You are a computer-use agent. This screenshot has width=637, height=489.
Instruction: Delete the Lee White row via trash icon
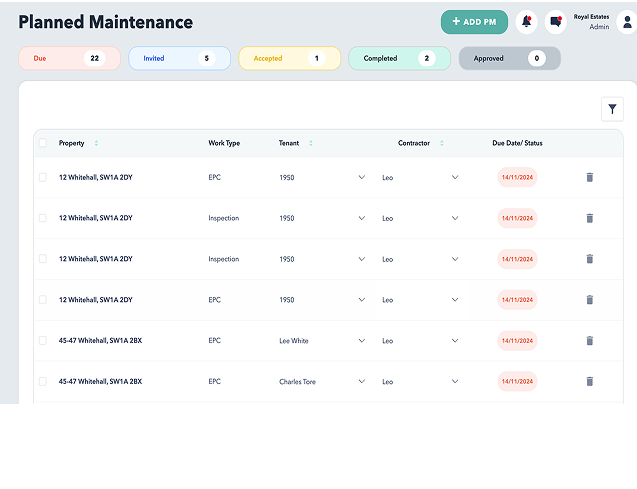click(x=589, y=340)
